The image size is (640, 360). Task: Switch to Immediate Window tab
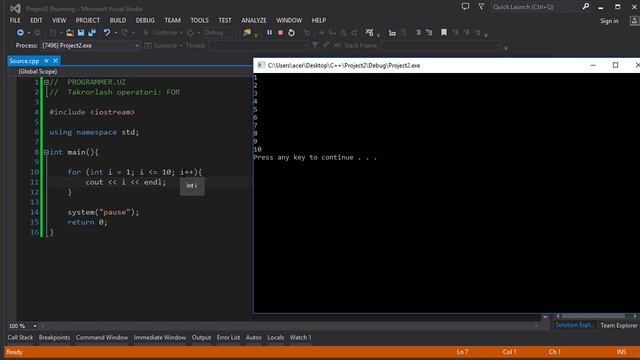[x=160, y=338]
